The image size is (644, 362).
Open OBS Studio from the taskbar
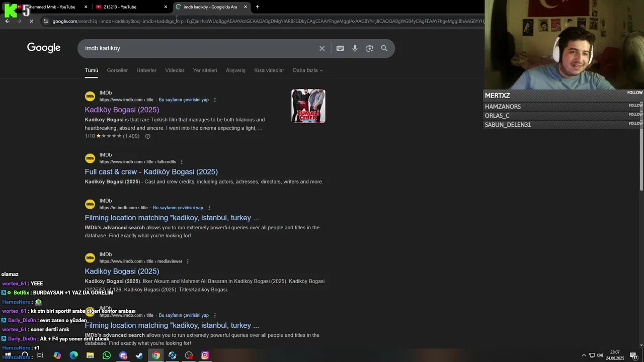(x=189, y=355)
